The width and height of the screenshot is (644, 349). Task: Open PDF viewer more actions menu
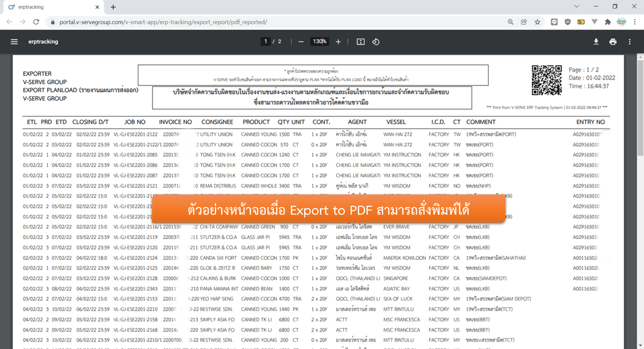click(x=630, y=42)
